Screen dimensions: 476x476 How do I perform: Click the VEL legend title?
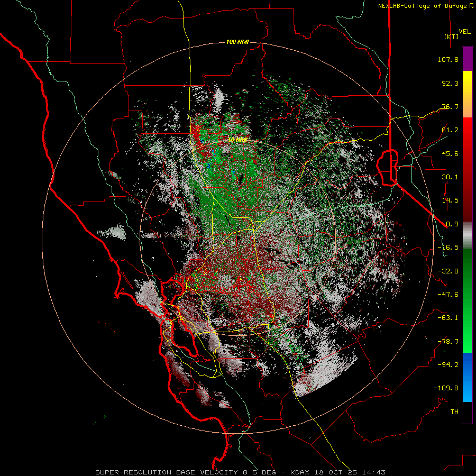[464, 32]
